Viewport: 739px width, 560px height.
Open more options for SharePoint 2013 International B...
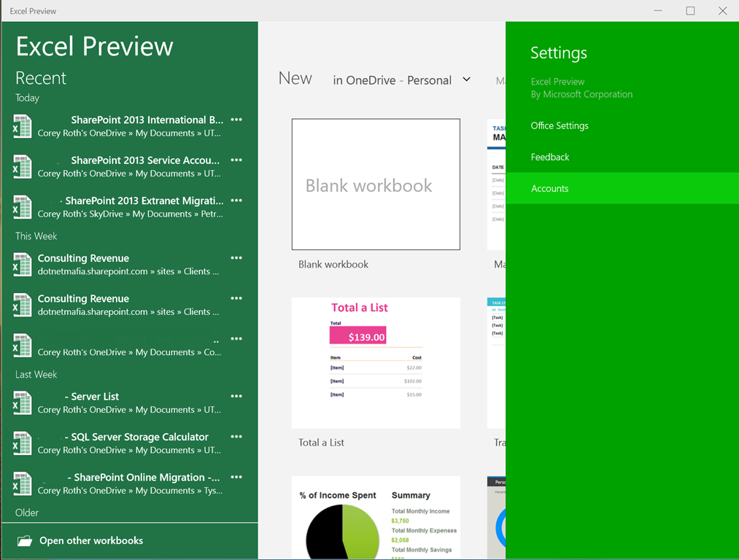click(236, 120)
